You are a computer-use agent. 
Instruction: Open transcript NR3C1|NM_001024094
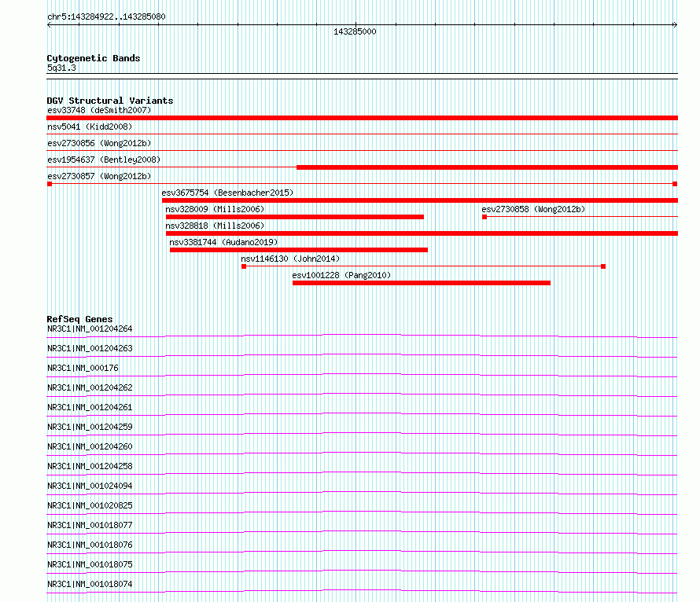[90, 486]
